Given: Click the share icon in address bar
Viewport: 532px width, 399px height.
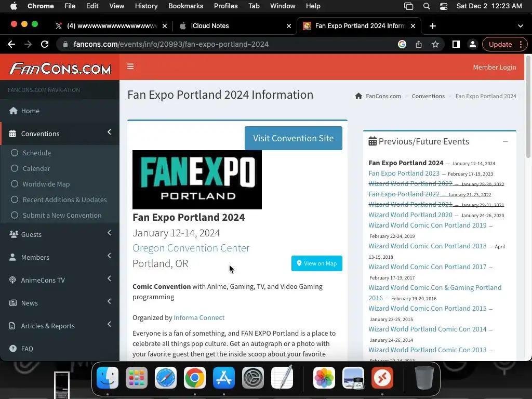Looking at the screenshot, I should click(x=419, y=44).
